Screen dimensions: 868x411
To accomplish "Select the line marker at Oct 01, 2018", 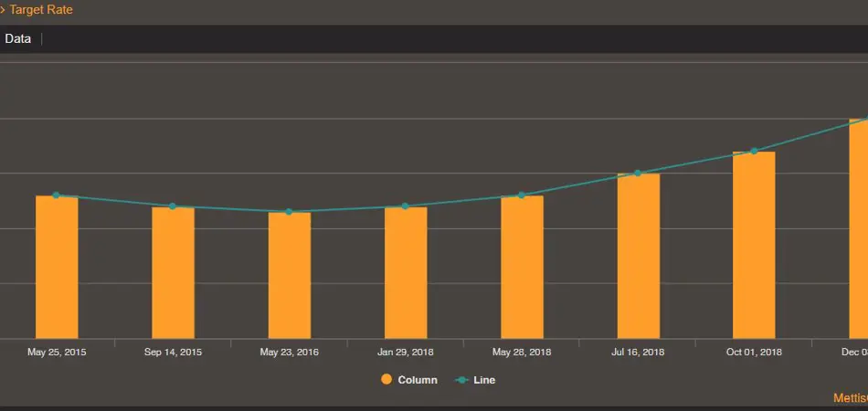I will click(x=754, y=152).
